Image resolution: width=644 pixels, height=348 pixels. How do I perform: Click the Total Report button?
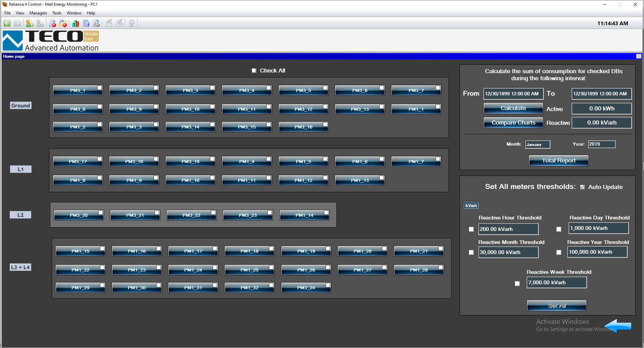coord(558,160)
